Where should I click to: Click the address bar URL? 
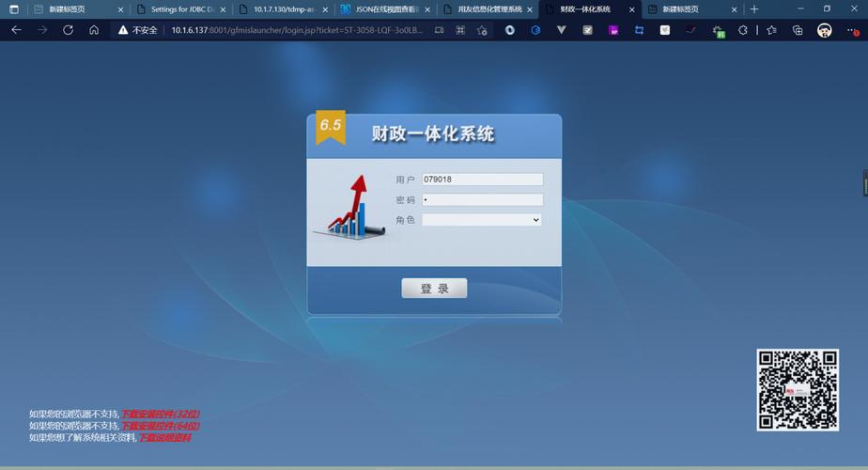(297, 30)
